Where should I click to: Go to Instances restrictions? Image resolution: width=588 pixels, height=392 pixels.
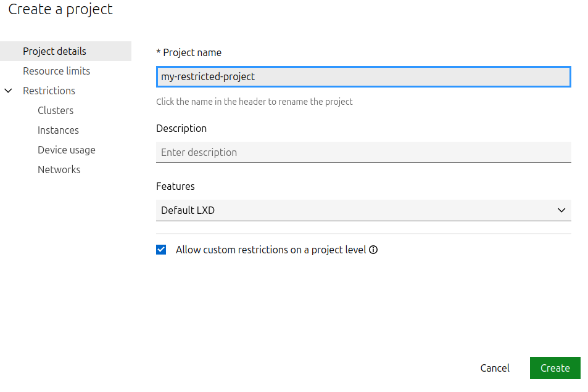[58, 130]
